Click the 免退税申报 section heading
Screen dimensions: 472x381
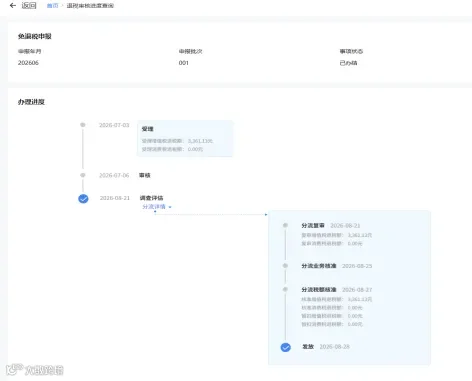click(35, 36)
